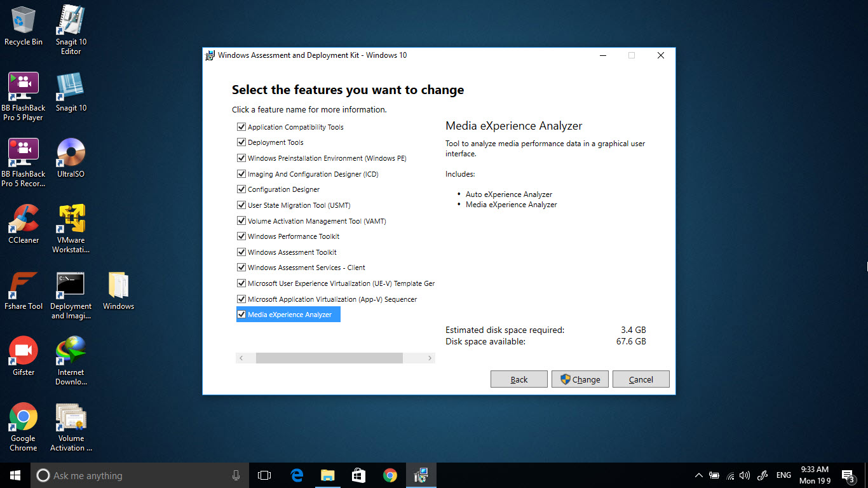Expand hidden icons in the system tray

(698, 475)
